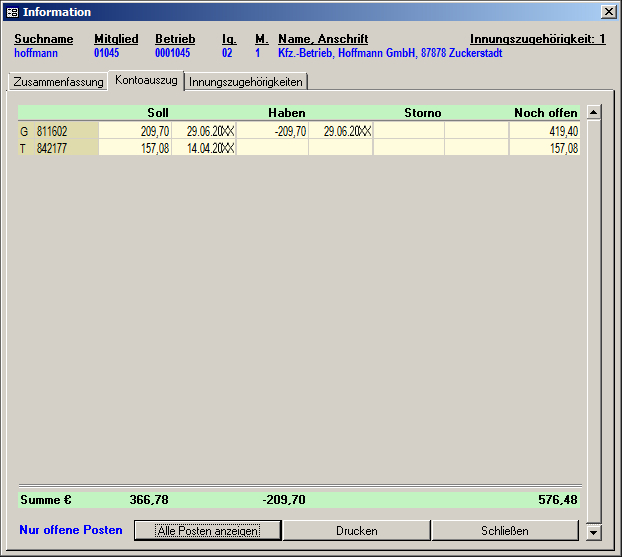The width and height of the screenshot is (622, 557).
Task: Click the scrollbar down arrow
Action: point(593,531)
